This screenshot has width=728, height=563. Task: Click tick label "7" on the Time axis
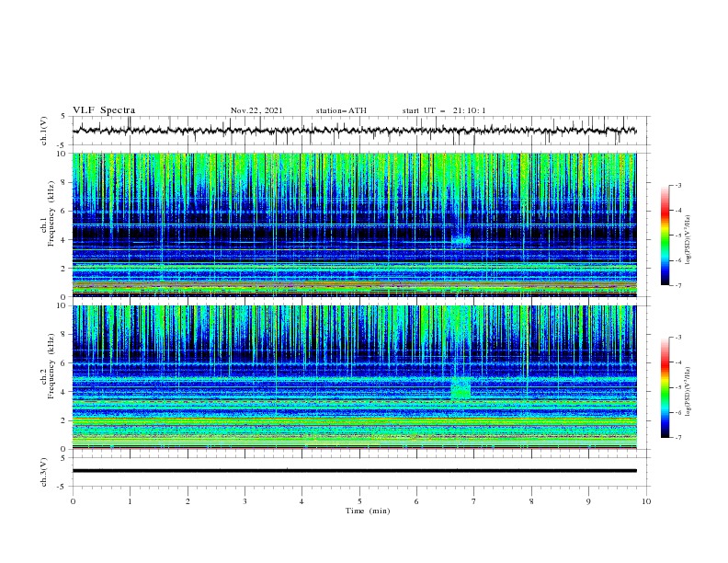coord(474,501)
